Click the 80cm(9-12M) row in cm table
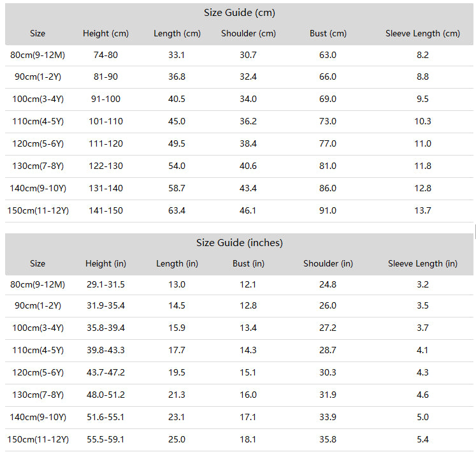 point(239,55)
